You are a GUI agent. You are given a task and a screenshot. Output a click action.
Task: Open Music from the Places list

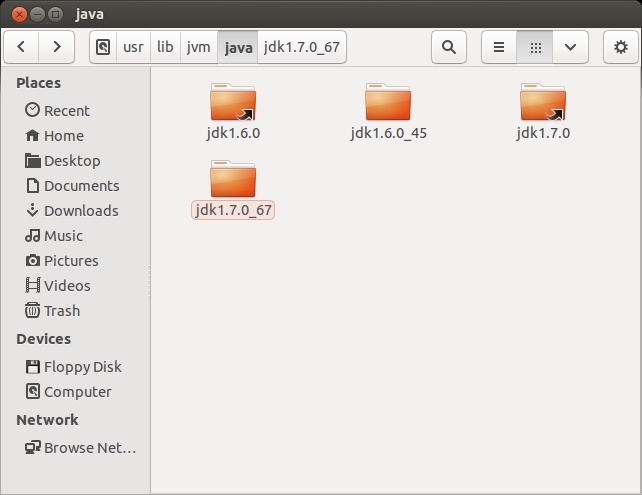click(63, 236)
